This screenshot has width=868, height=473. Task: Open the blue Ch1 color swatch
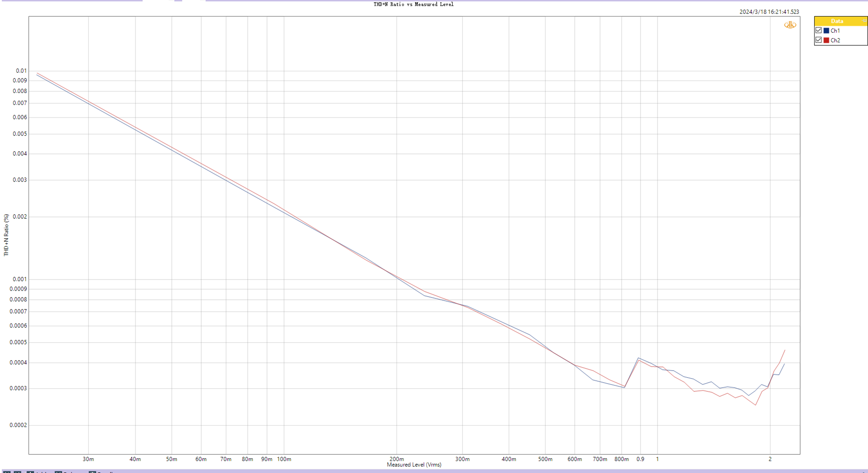click(x=826, y=31)
